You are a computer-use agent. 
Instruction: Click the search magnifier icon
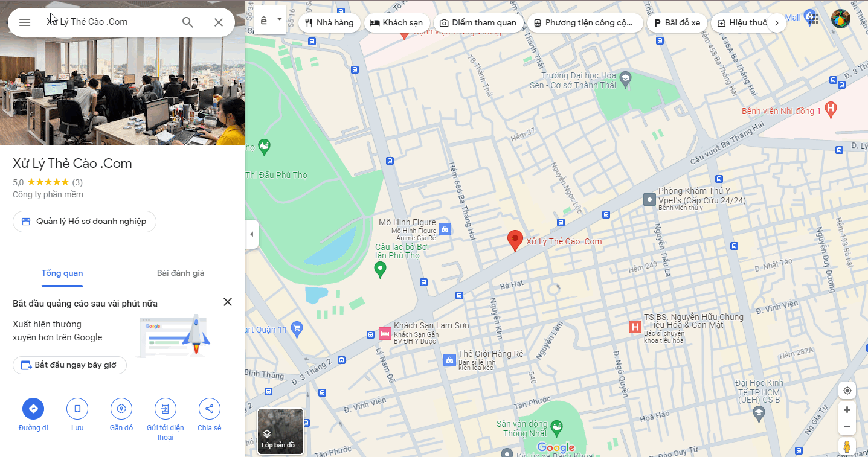click(x=188, y=22)
